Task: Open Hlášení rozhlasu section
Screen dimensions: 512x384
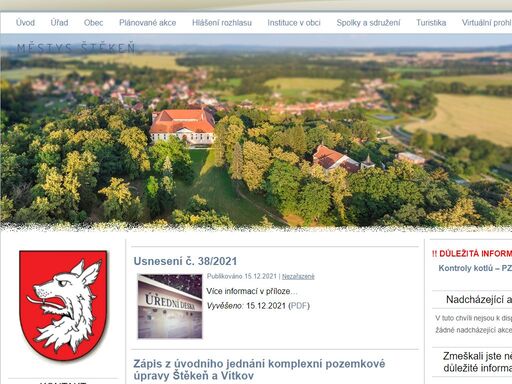Action: [x=222, y=23]
